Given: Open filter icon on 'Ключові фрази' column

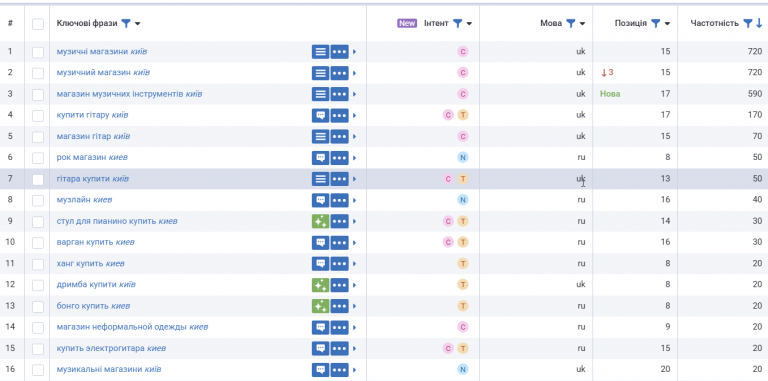Looking at the screenshot, I should (126, 23).
